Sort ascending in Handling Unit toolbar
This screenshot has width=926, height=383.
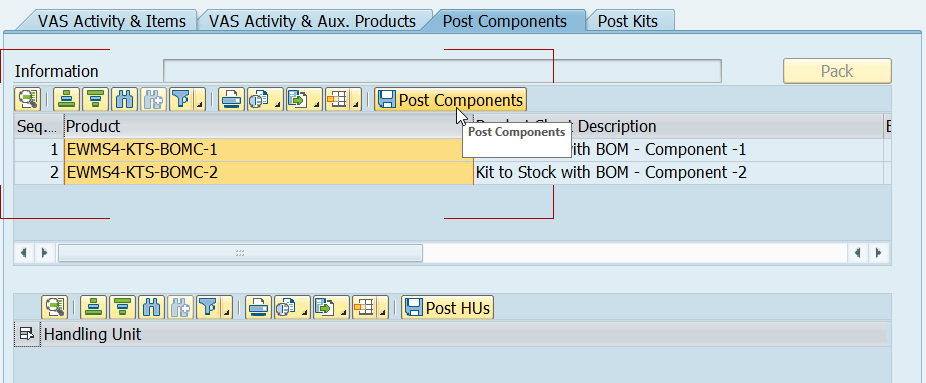93,307
